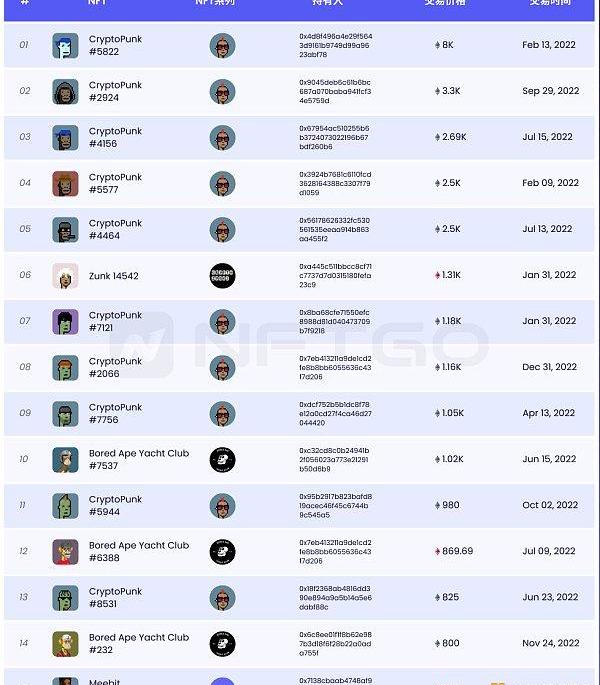This screenshot has width=600, height=685.
Task: Click the Feb 13, 2022 transaction date
Action: tap(549, 46)
